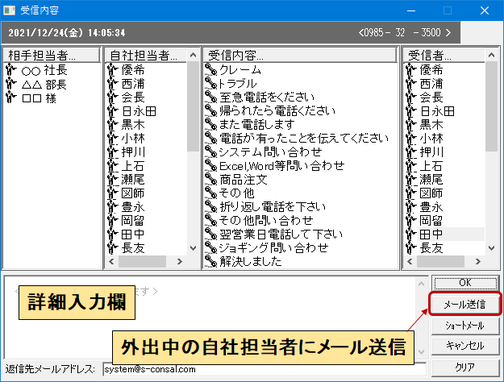Select 小林 in 自社担当者 list
This screenshot has width=504, height=382.
pyautogui.click(x=133, y=138)
